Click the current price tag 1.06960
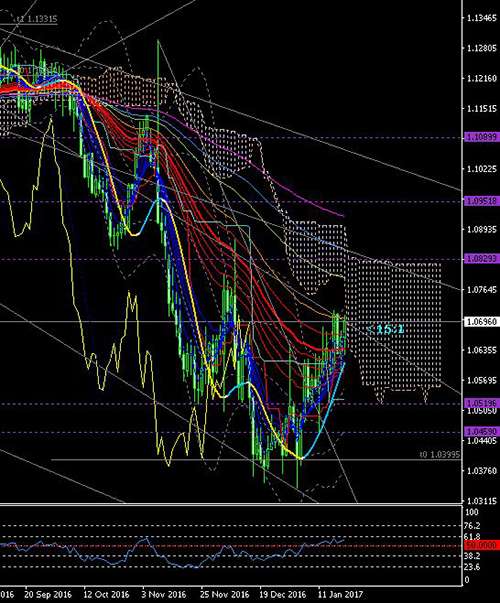This screenshot has height=603, width=500. [482, 321]
